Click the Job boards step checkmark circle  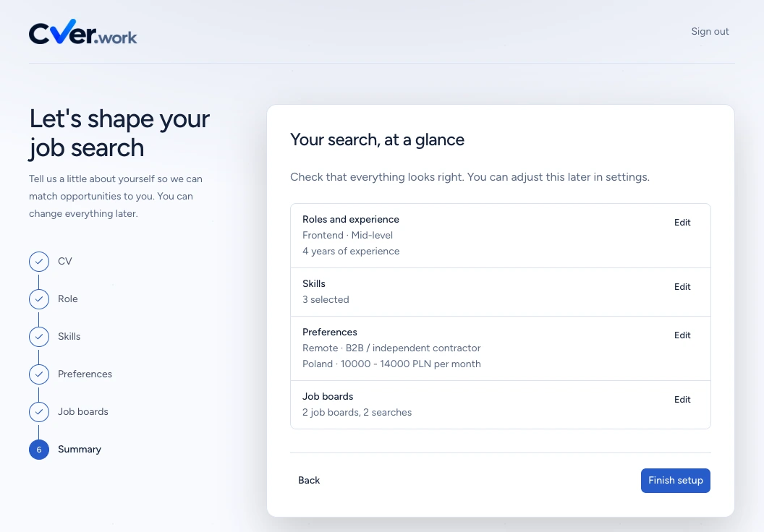(x=39, y=412)
